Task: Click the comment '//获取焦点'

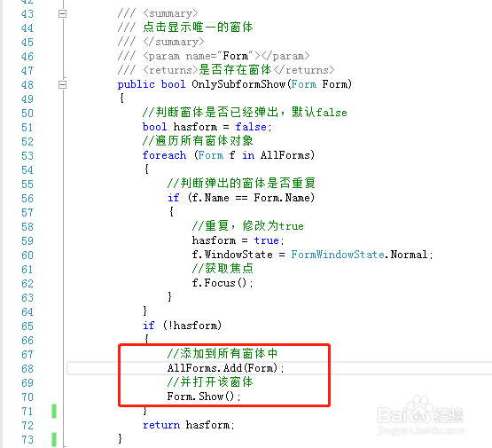Action: click(x=223, y=269)
